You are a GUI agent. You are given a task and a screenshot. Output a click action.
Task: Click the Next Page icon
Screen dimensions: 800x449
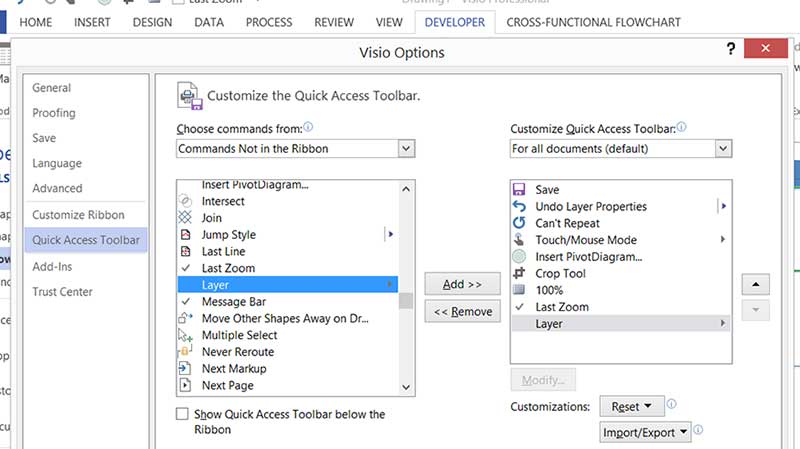coord(185,385)
